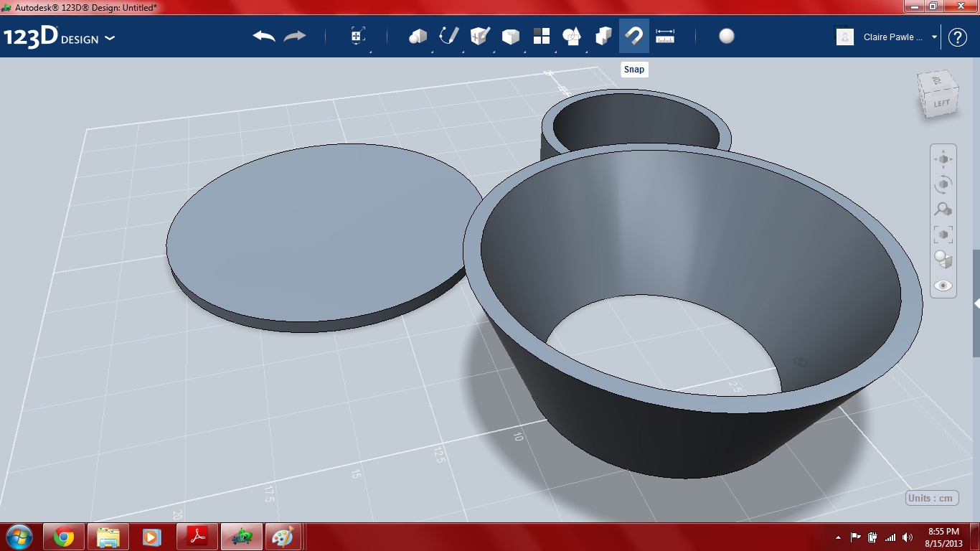Toggle the Snap magnet tool
This screenshot has width=980, height=551.
(x=634, y=36)
